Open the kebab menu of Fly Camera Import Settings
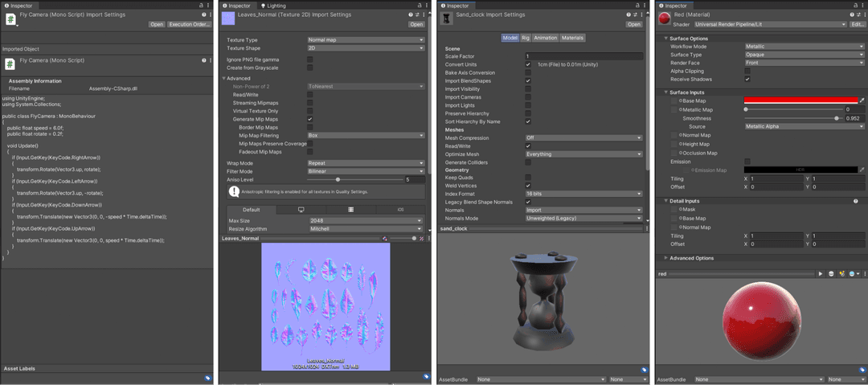The image size is (868, 385). (209, 15)
